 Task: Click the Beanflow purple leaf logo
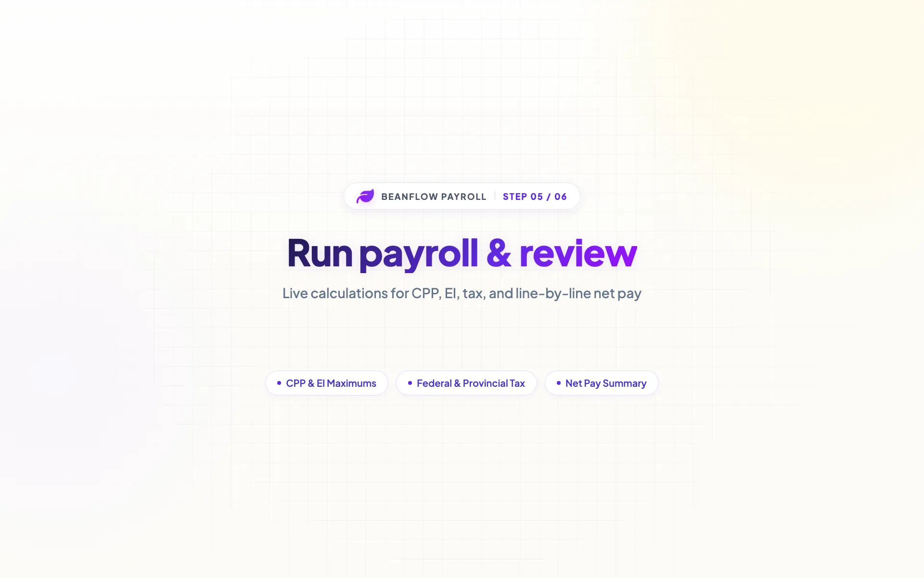coord(365,196)
